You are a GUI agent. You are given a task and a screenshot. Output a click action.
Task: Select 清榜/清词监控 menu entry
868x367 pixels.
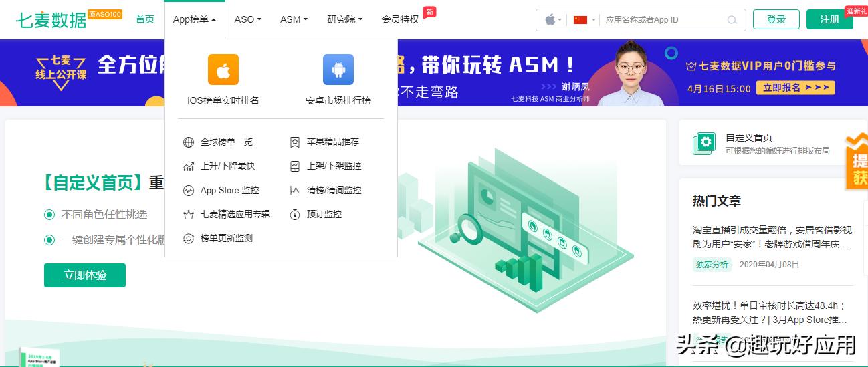pos(334,190)
